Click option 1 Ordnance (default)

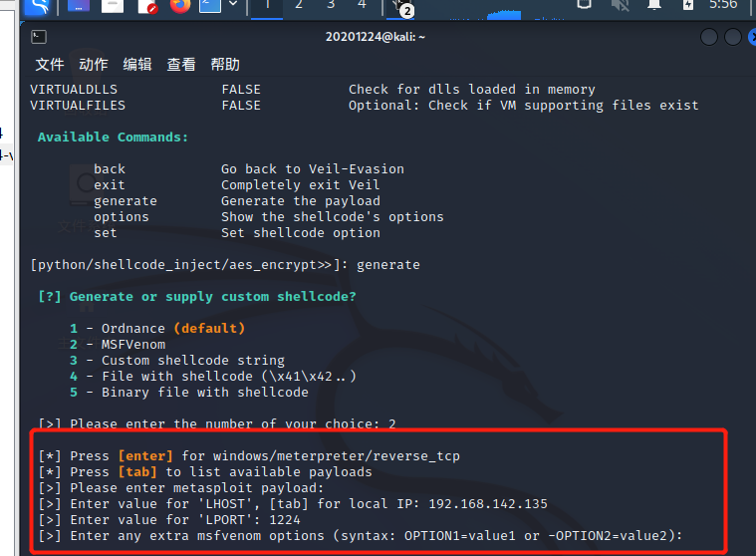[157, 329]
